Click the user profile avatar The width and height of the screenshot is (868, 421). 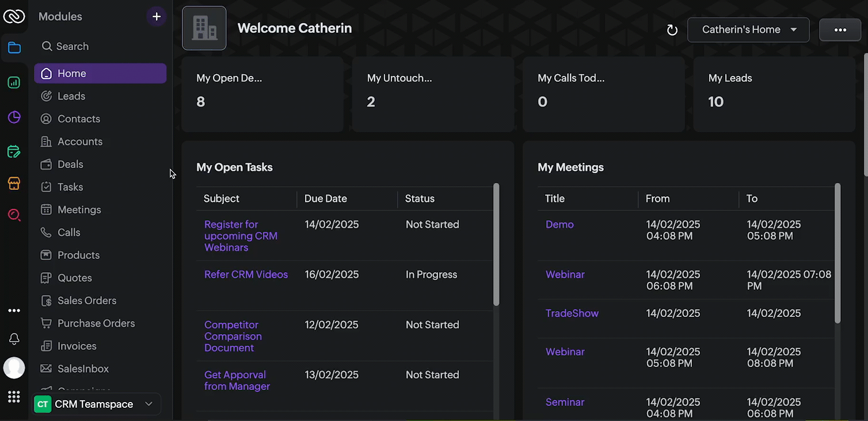pos(14,368)
